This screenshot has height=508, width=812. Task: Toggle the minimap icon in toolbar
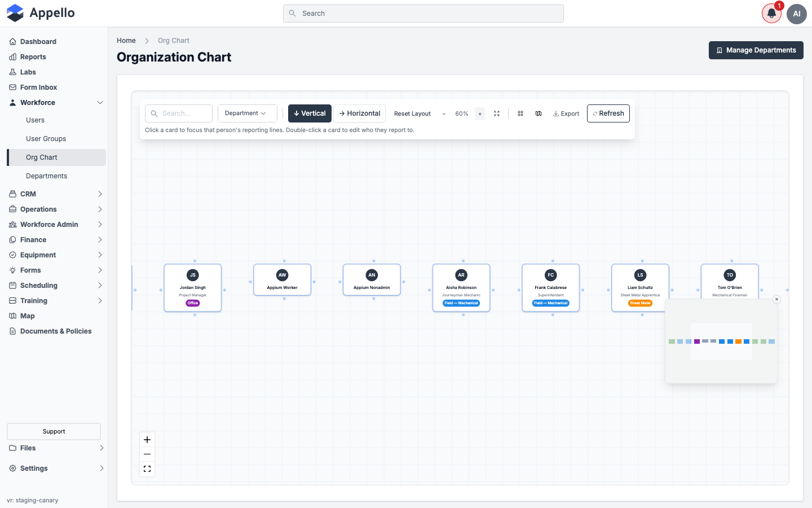[539, 113]
